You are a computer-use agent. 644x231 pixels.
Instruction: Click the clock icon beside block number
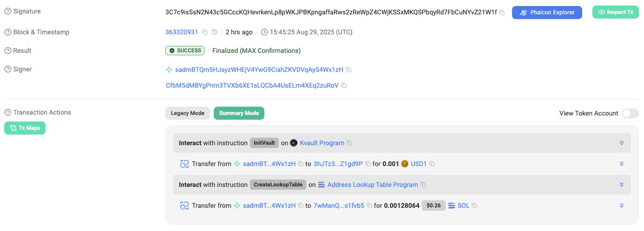tap(215, 32)
